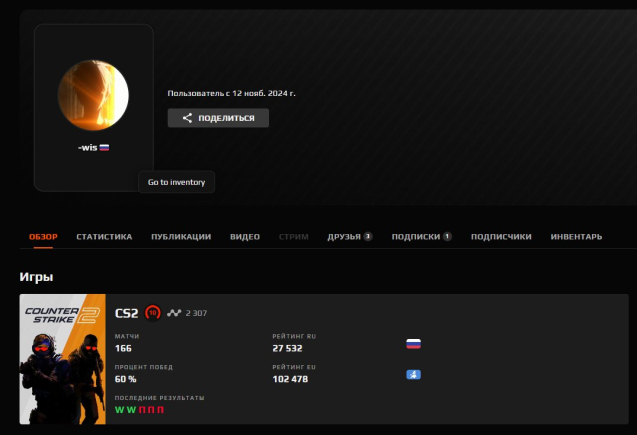The image size is (637, 435).
Task: Select the Видео tab
Action: [245, 237]
